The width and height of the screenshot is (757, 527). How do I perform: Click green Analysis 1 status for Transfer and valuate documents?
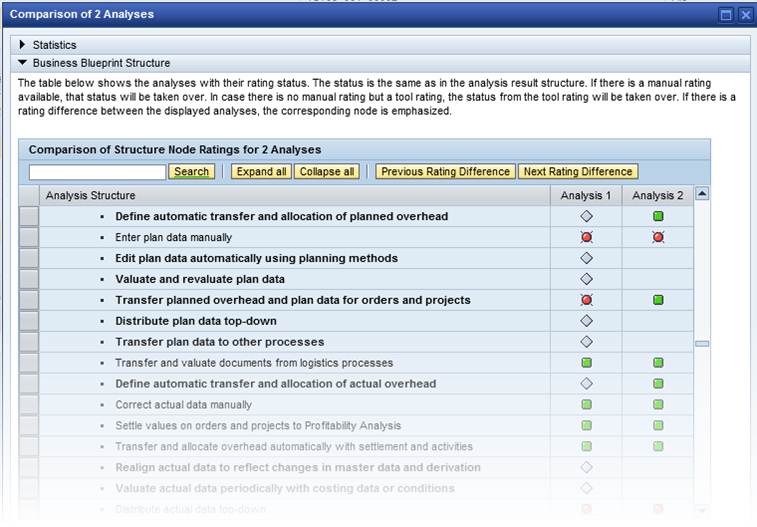[x=586, y=363]
